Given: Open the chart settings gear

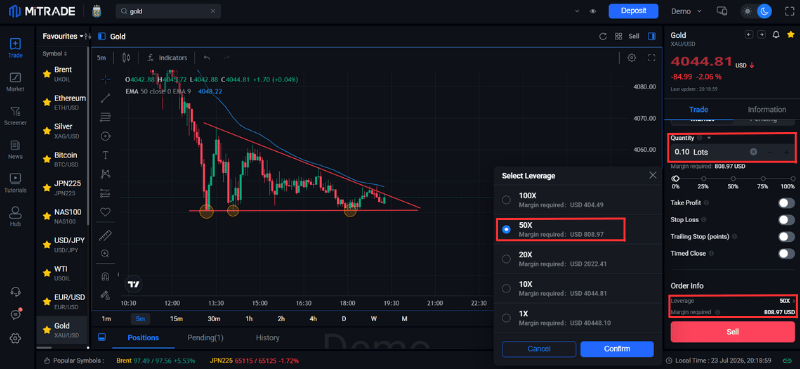Looking at the screenshot, I should 632,58.
